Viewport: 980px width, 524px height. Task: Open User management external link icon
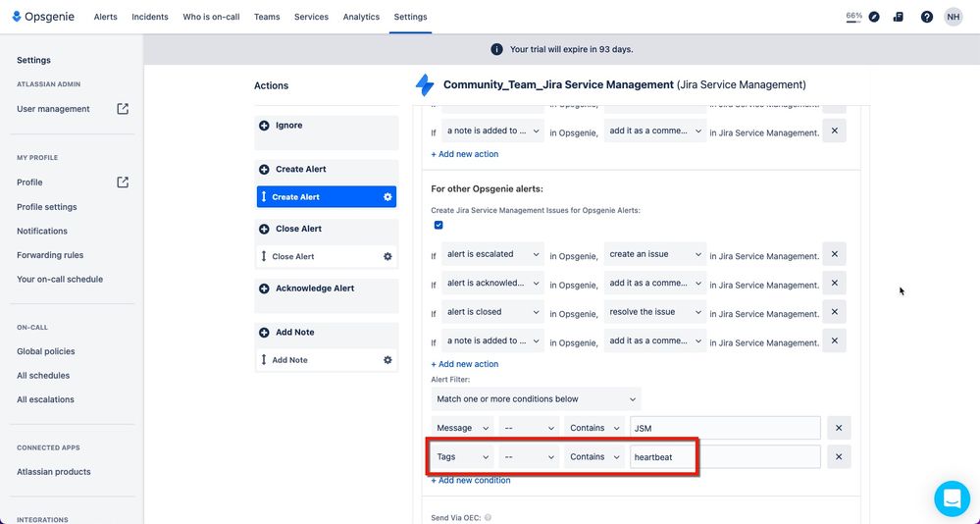(123, 109)
